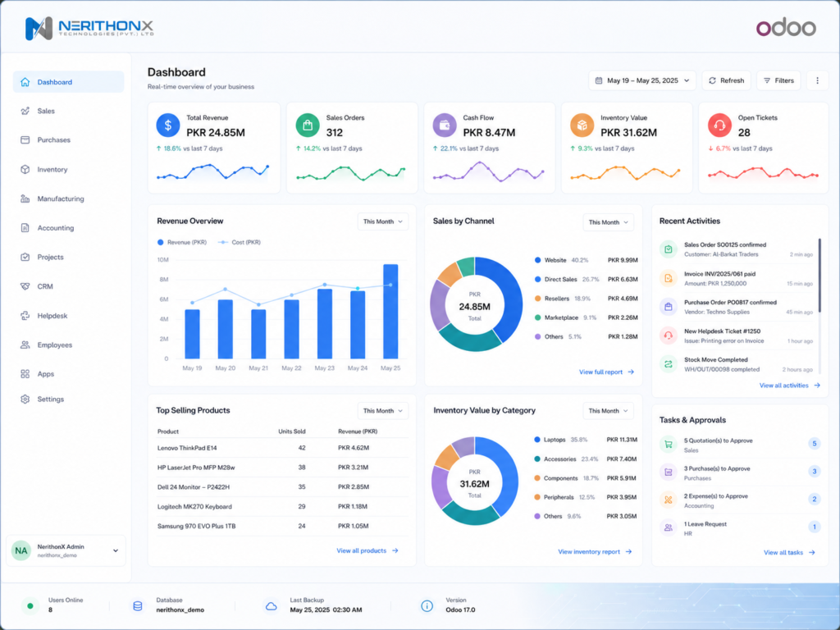Image resolution: width=840 pixels, height=630 pixels.
Task: Click the Purchases to Approve icon
Action: point(668,472)
